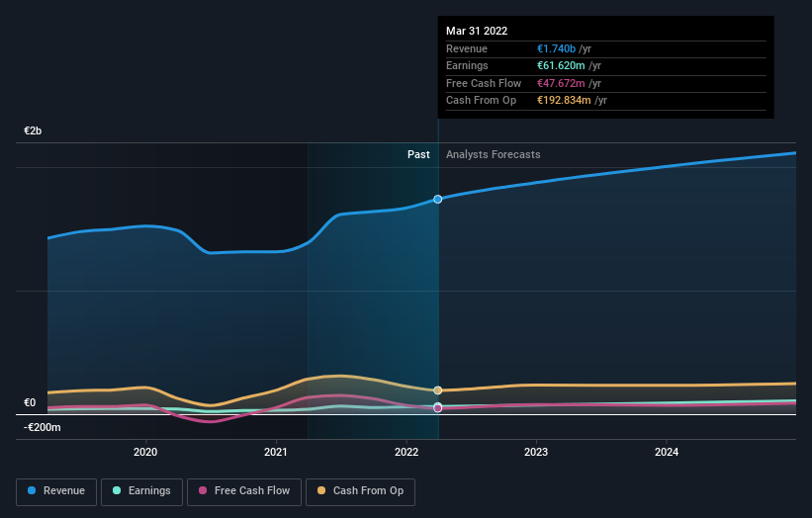This screenshot has height=518, width=812.
Task: Click the €1.740b revenue value
Action: point(556,48)
